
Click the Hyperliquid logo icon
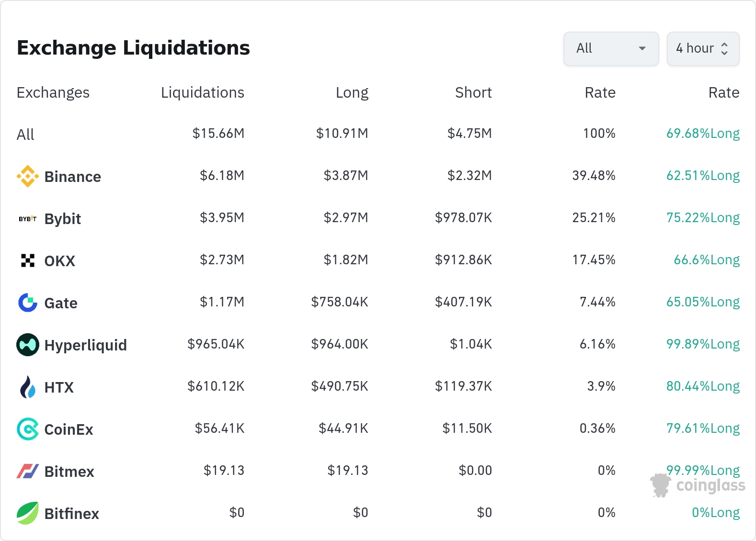28,345
